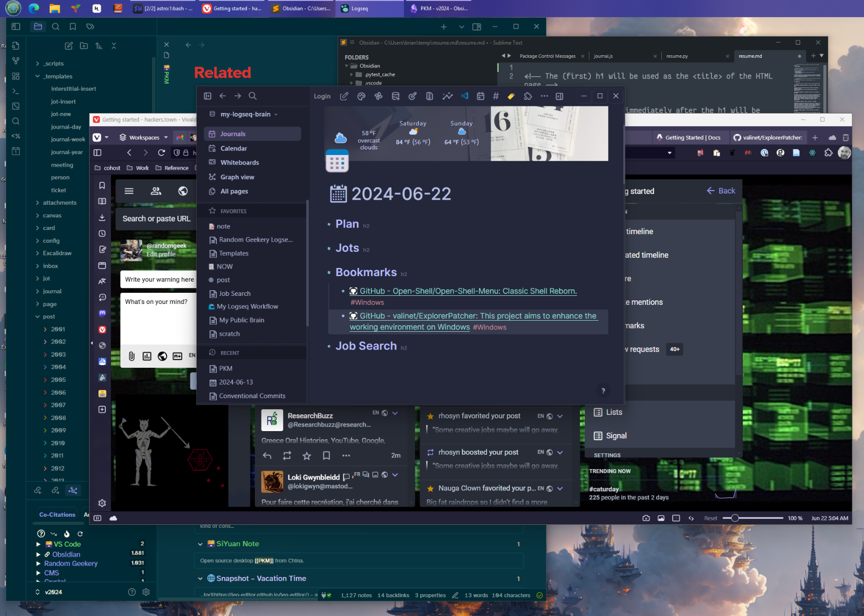The height and width of the screenshot is (616, 864).
Task: Open Obsidian bookmarks panel tab
Action: (x=72, y=26)
